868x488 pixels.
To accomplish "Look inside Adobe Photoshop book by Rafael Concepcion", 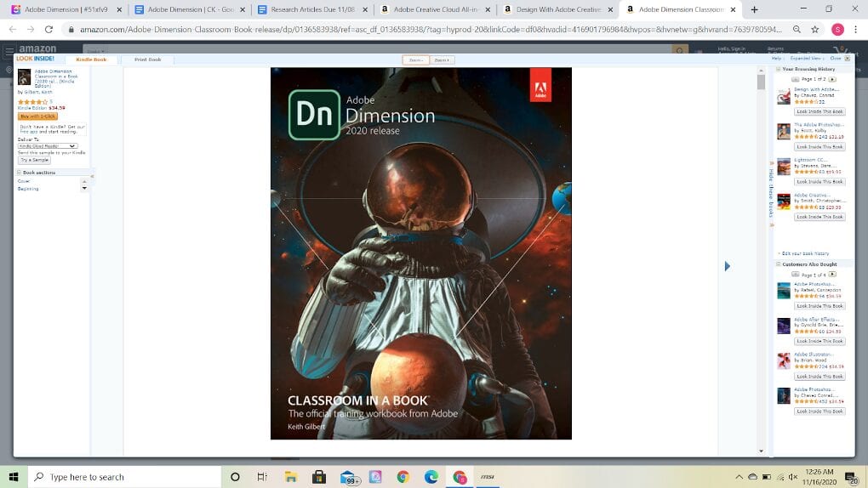I will pos(819,306).
